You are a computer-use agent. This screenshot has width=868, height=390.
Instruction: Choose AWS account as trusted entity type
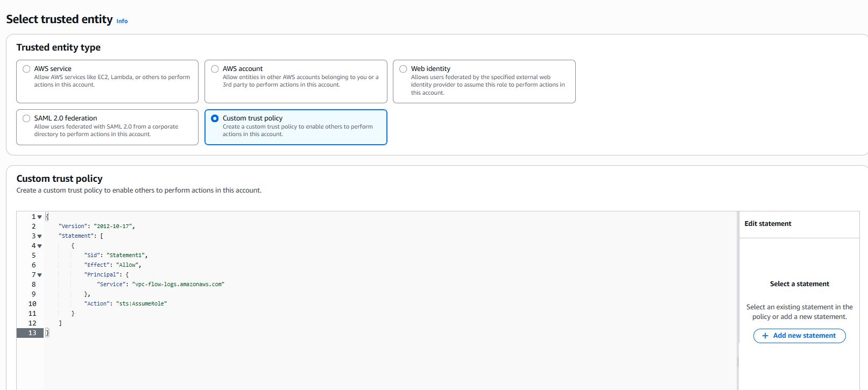(x=215, y=69)
